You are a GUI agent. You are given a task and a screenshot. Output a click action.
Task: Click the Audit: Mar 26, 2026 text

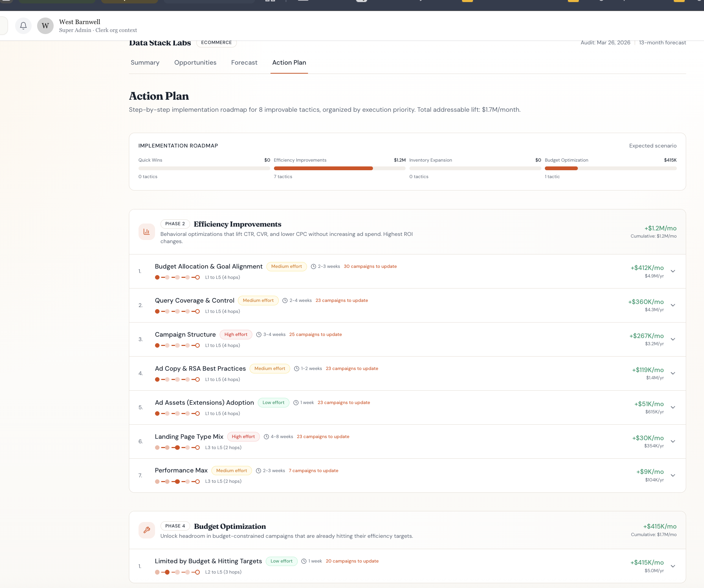[x=605, y=43]
